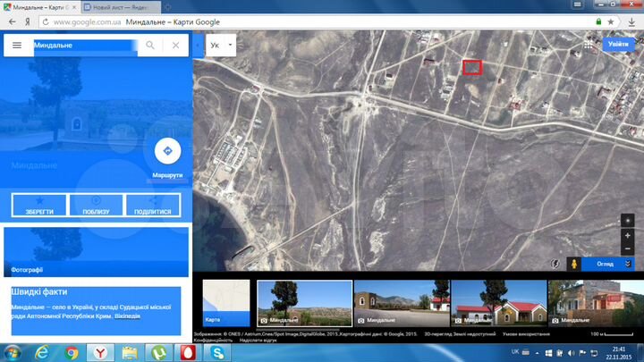
Task: Click the lightning lite-mode icon
Action: pos(555,264)
